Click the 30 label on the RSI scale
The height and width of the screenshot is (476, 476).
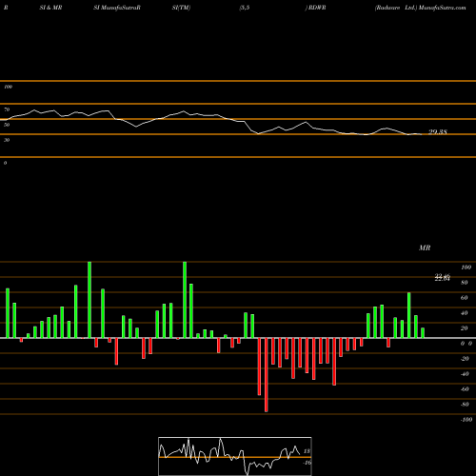pos(7,140)
